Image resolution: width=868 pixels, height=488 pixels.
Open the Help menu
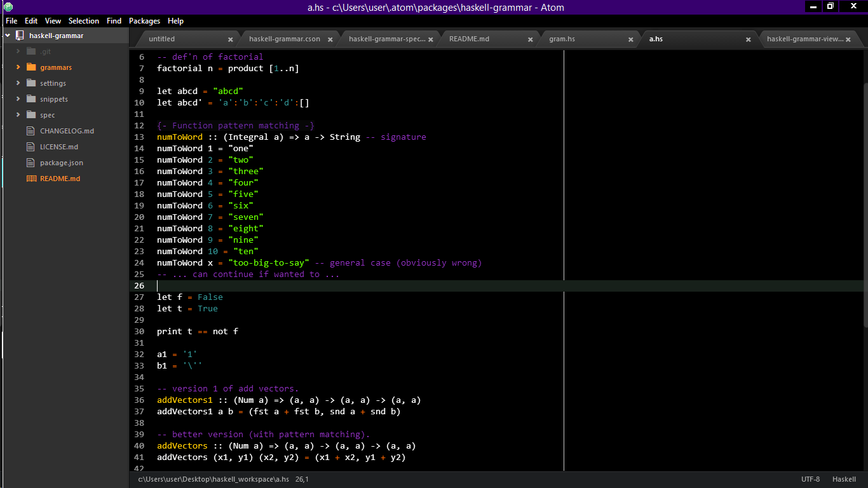tap(176, 21)
